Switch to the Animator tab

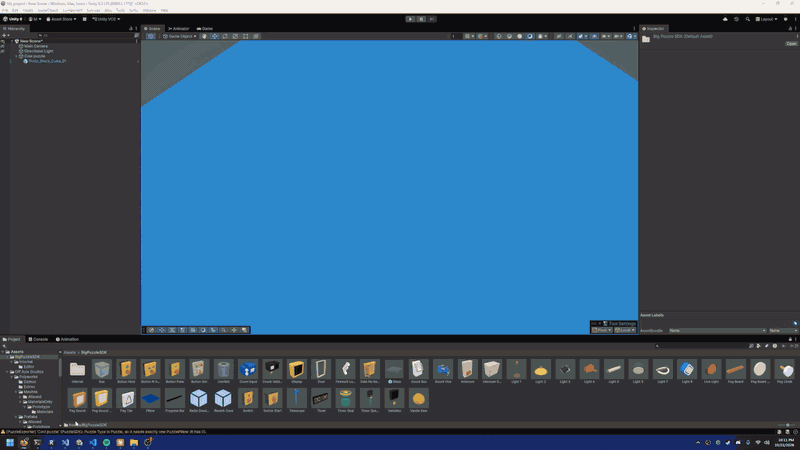pos(179,29)
